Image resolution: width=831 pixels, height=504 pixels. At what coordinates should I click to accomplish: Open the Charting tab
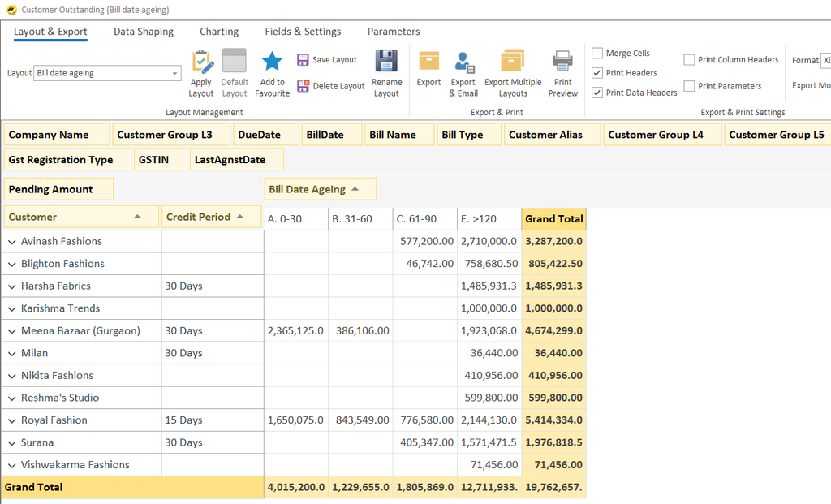coord(219,32)
